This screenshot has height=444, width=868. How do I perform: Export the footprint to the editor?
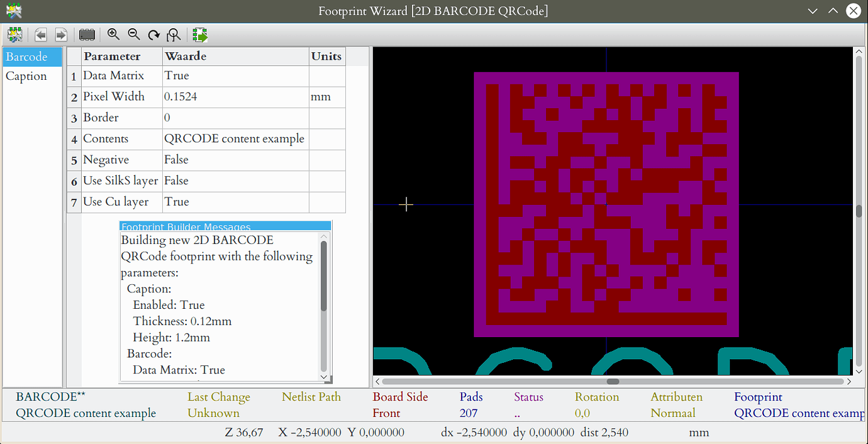click(x=199, y=35)
